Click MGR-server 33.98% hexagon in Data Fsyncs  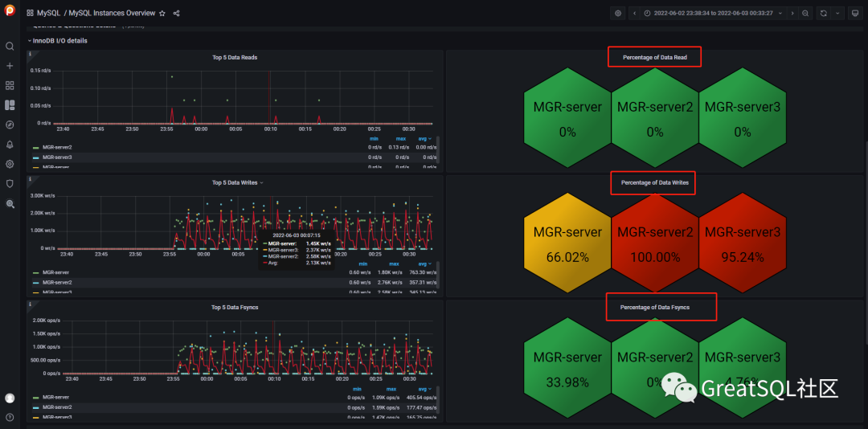tap(567, 366)
